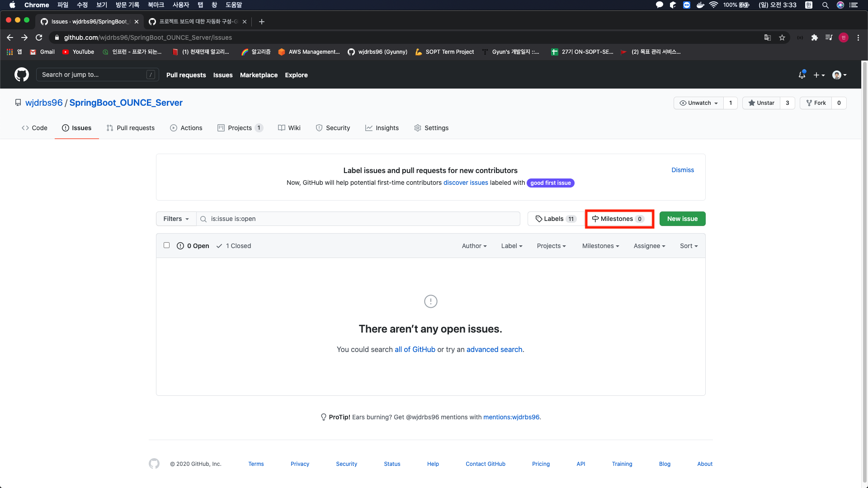The width and height of the screenshot is (868, 488).
Task: Reload the page with refresh icon
Action: coord(39,38)
